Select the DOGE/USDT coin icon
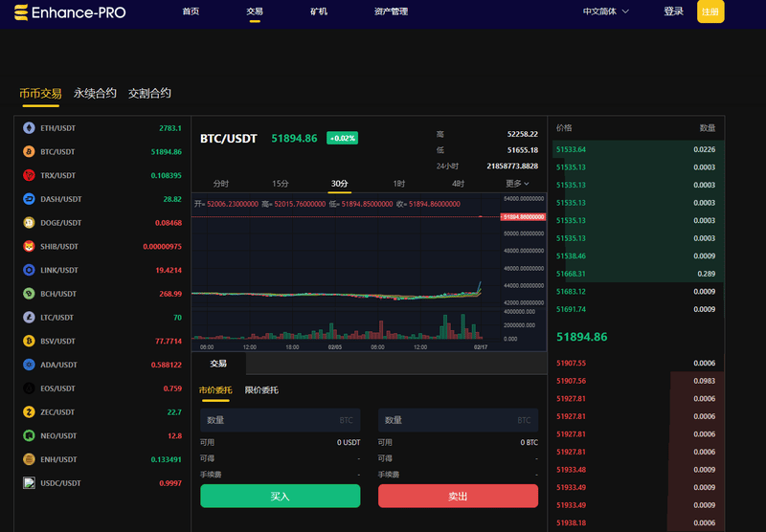 (29, 223)
